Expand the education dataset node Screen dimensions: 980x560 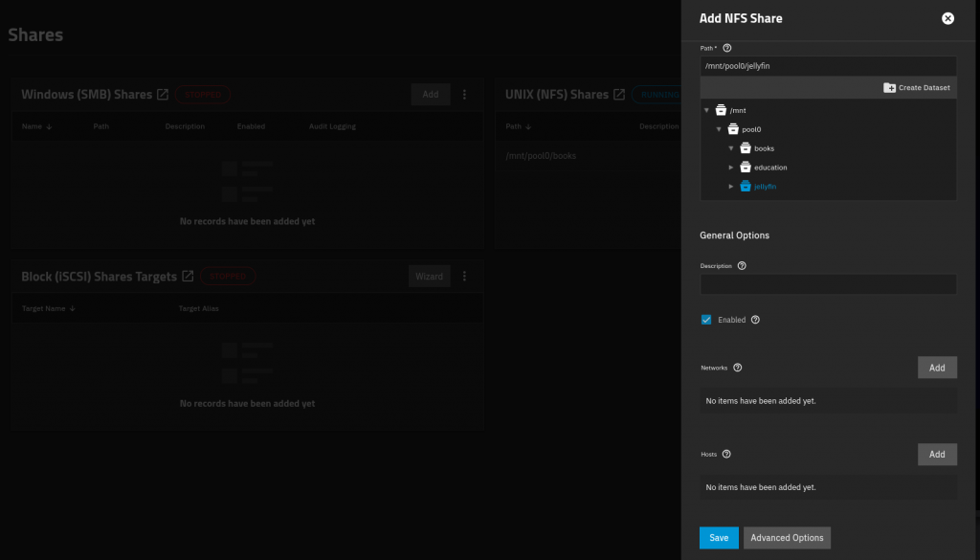point(731,167)
